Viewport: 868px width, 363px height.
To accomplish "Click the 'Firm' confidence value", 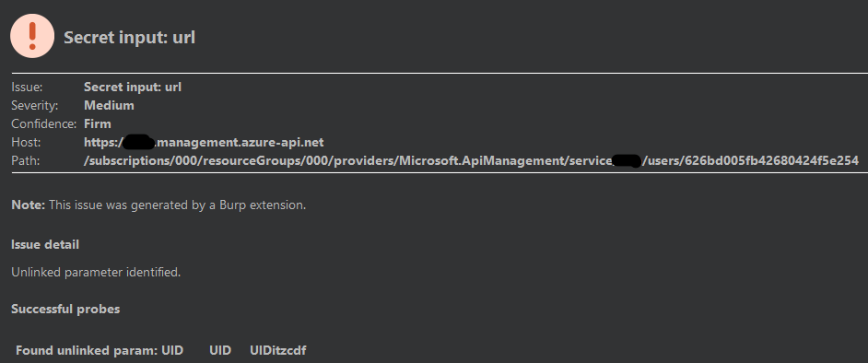I will tap(98, 123).
